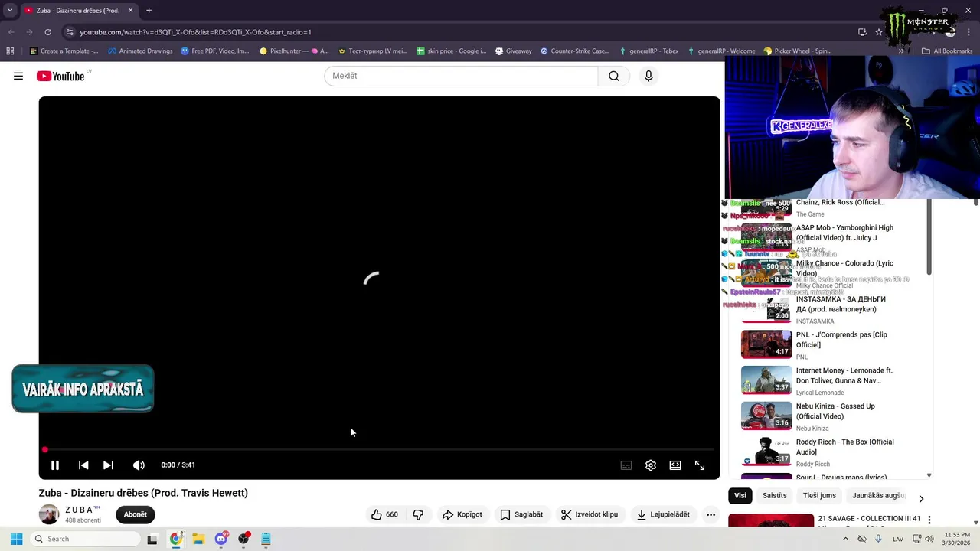Select the Tiešī jums filter chip
Viewport: 980px width, 551px height.
pos(819,495)
